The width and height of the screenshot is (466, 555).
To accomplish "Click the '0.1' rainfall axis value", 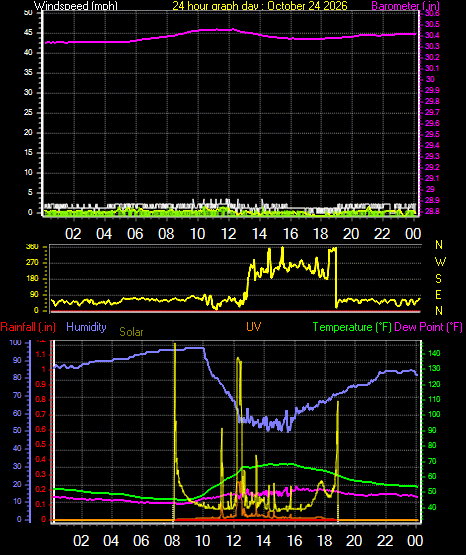I will [41, 505].
